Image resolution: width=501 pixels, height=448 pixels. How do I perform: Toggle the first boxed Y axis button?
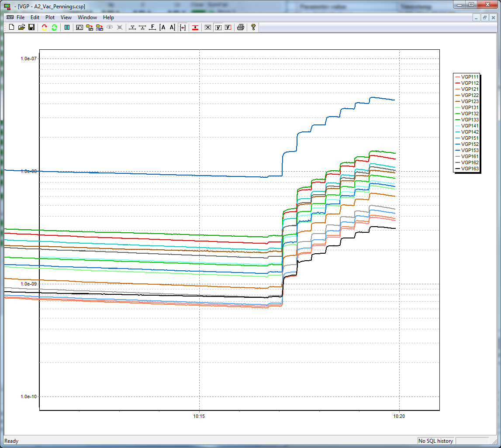coord(218,27)
